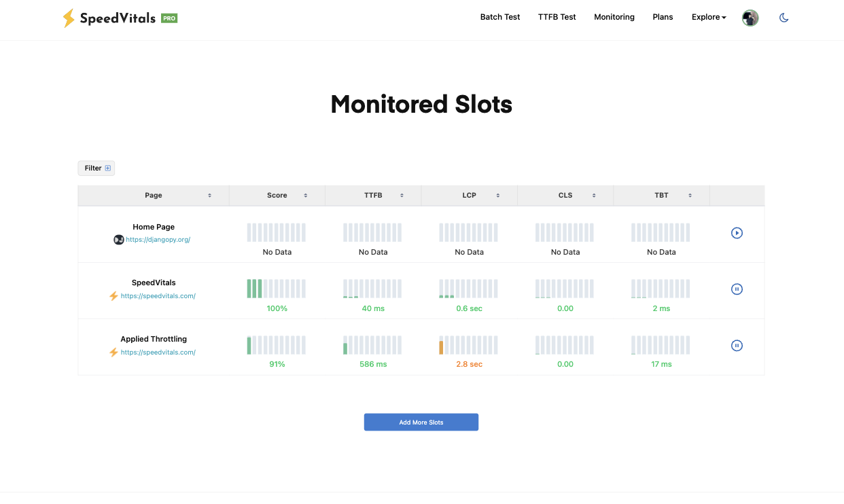Open the TTFB Test page
The width and height of the screenshot is (844, 504).
557,17
